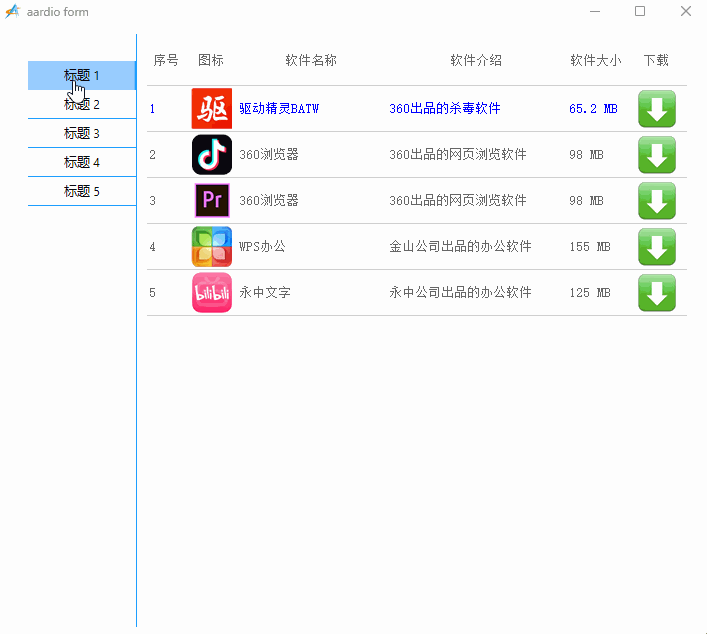The width and height of the screenshot is (707, 634).
Task: Click the 软件介绍 column header
Action: (x=476, y=60)
